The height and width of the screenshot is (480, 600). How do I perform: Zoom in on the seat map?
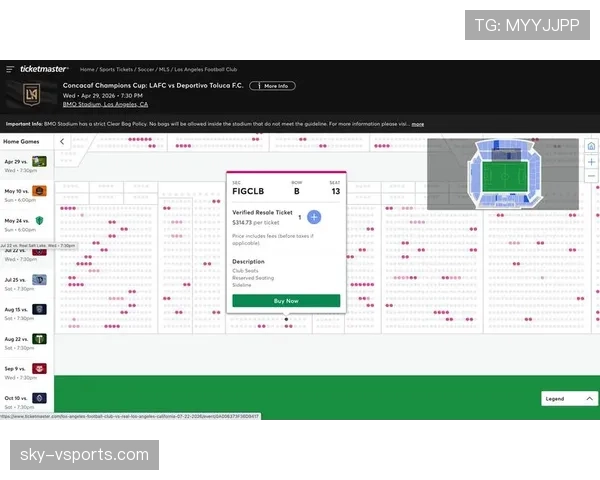point(591,162)
